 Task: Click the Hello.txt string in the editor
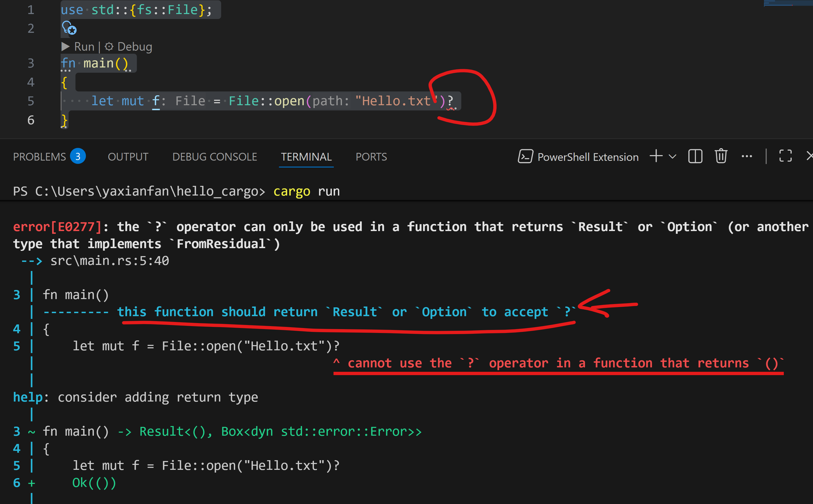(396, 101)
